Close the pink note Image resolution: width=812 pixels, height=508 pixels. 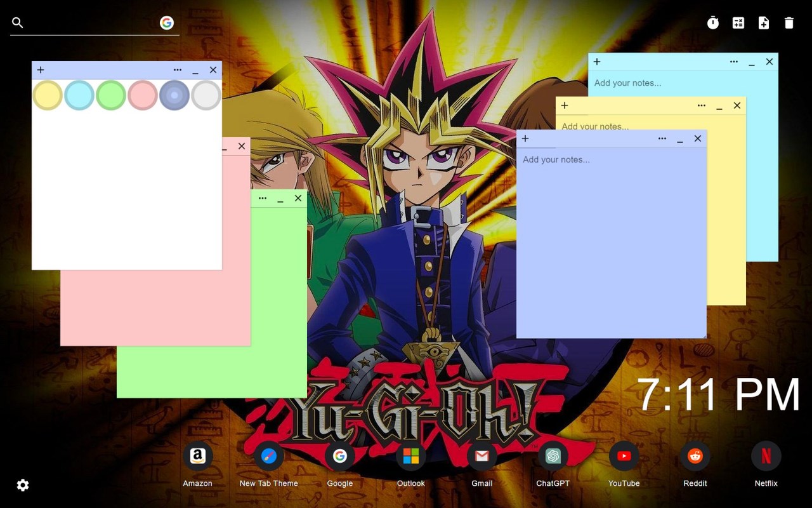click(242, 146)
